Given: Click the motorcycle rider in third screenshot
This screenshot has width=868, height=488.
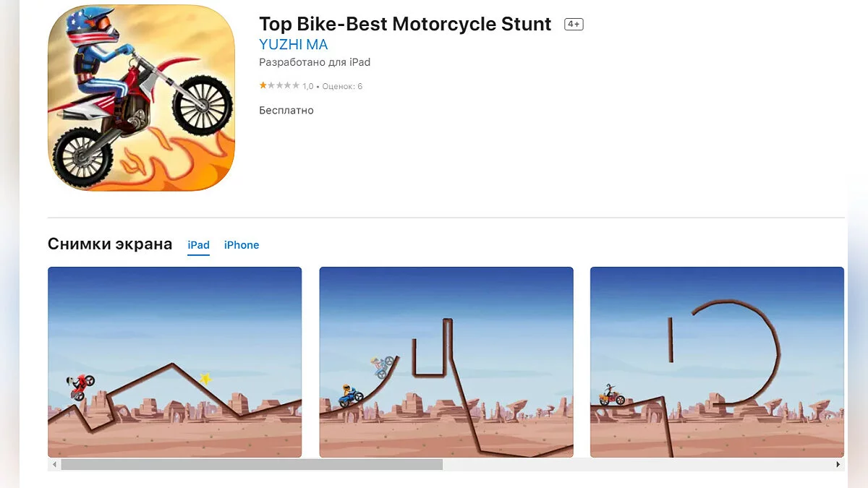Looking at the screenshot, I should 612,395.
